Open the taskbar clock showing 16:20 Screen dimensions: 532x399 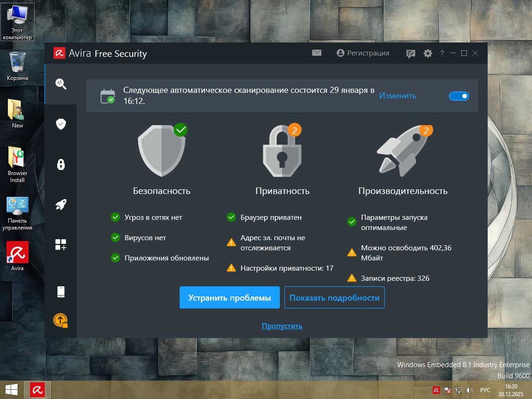511,390
